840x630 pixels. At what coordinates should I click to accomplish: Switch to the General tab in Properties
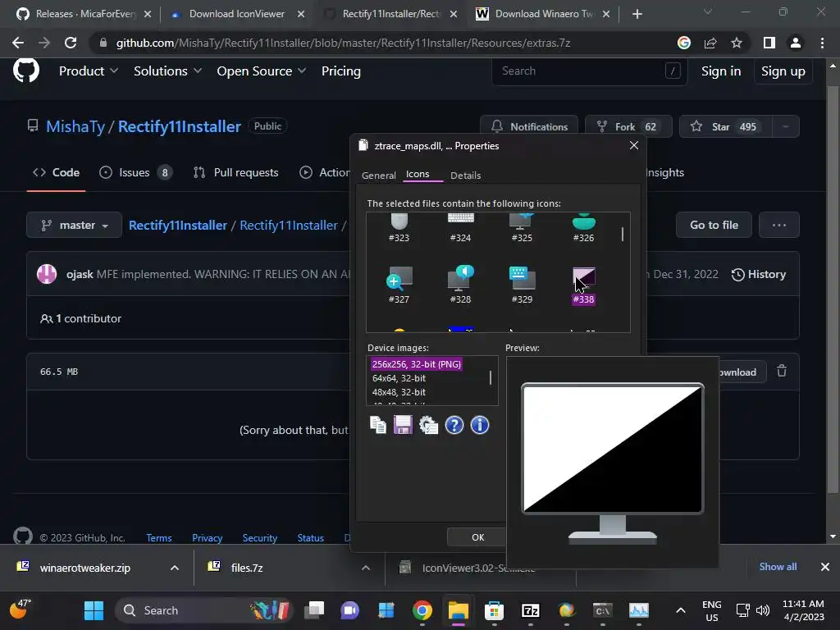379,176
